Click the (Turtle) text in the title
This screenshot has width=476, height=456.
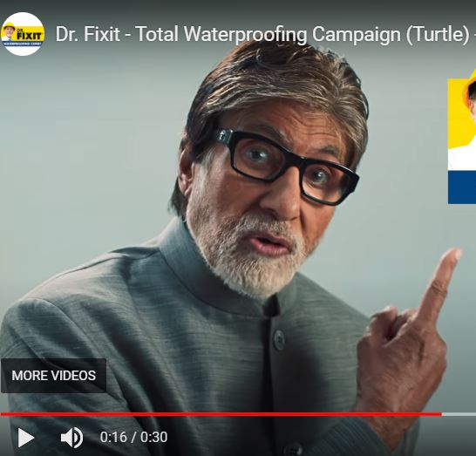tap(438, 34)
